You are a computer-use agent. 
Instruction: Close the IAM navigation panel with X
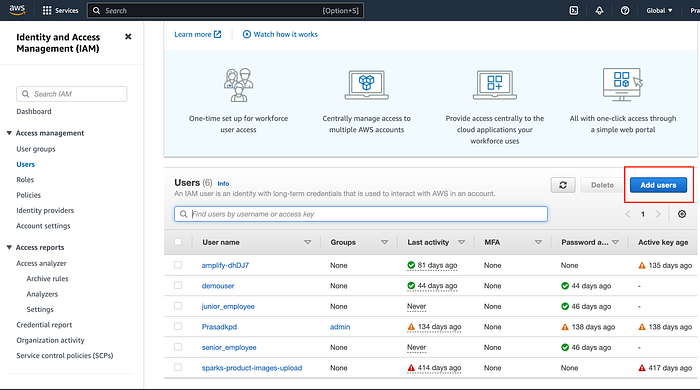(128, 37)
